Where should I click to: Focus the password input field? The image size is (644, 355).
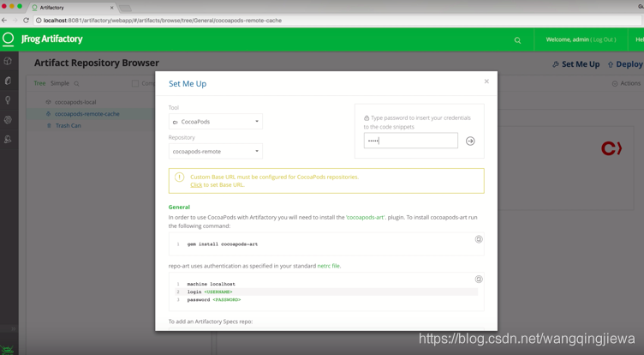pos(411,141)
